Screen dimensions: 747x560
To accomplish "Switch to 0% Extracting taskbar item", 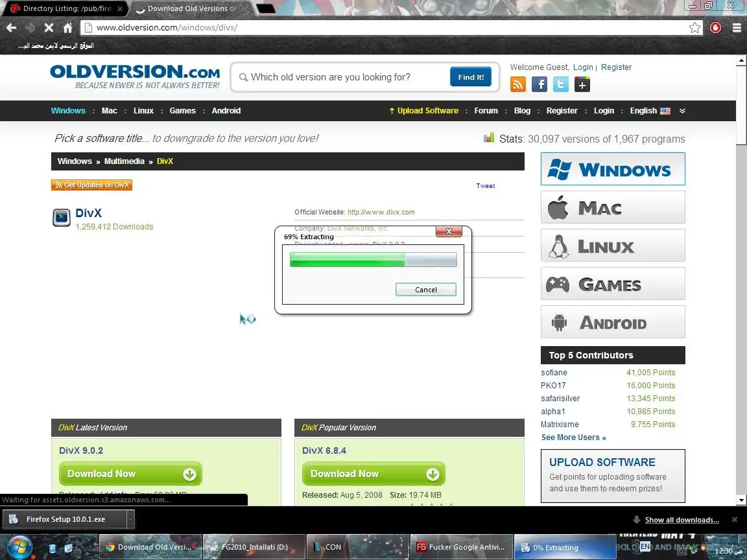I will click(x=565, y=547).
